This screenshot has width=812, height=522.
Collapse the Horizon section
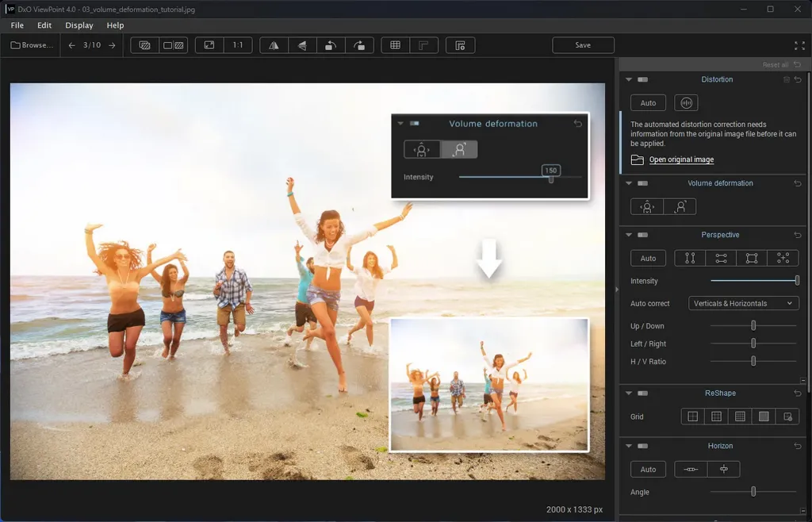click(x=629, y=447)
